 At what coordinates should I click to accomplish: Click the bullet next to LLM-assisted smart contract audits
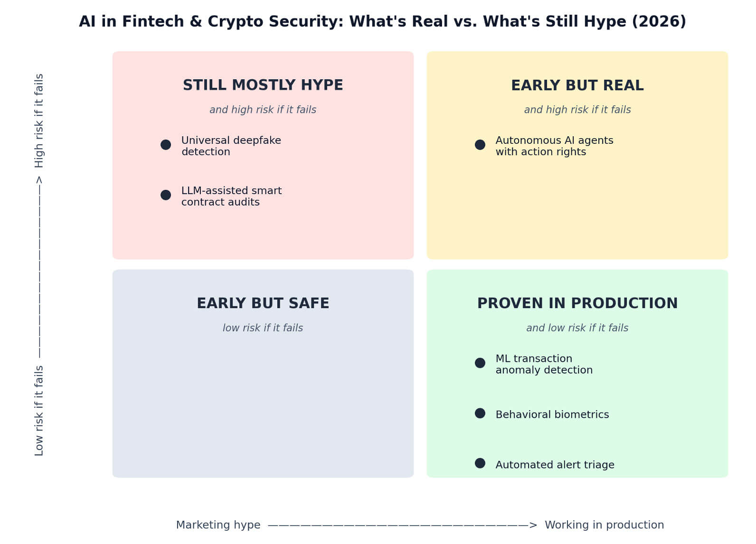(x=166, y=195)
